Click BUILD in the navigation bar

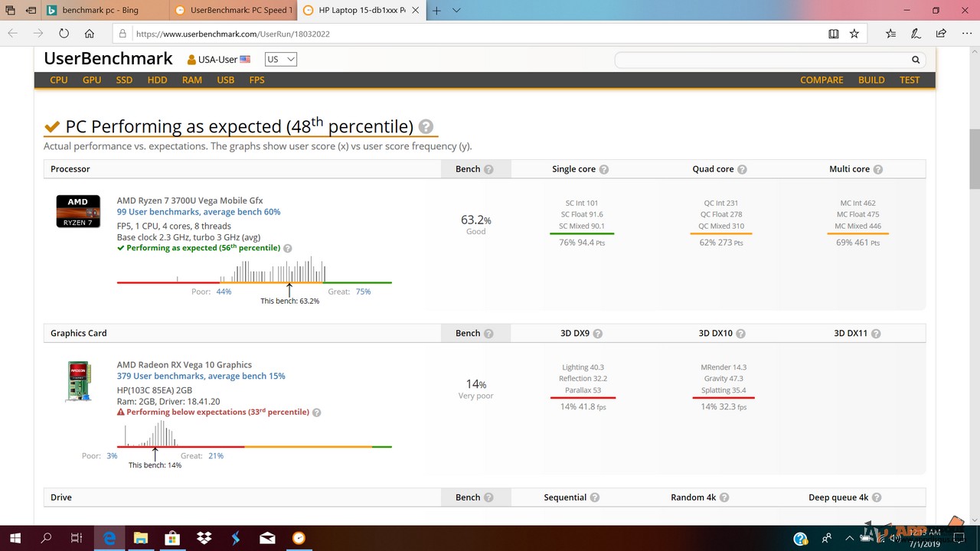click(871, 80)
